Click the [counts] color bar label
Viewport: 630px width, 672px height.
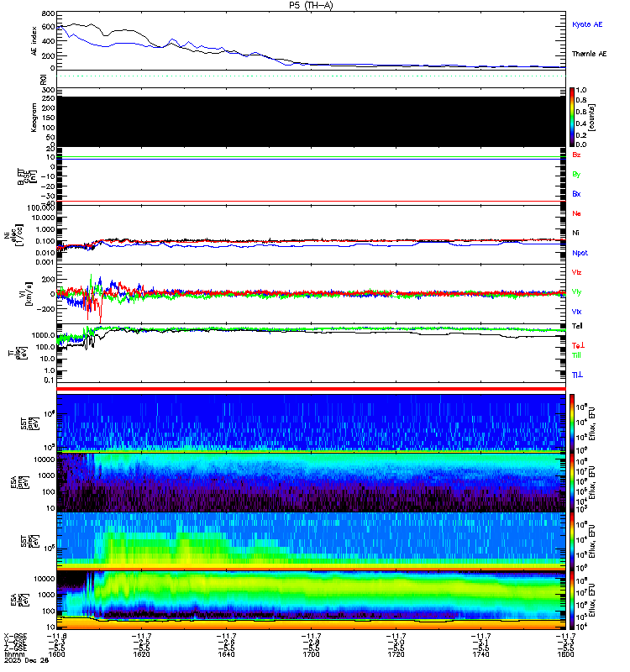point(592,117)
